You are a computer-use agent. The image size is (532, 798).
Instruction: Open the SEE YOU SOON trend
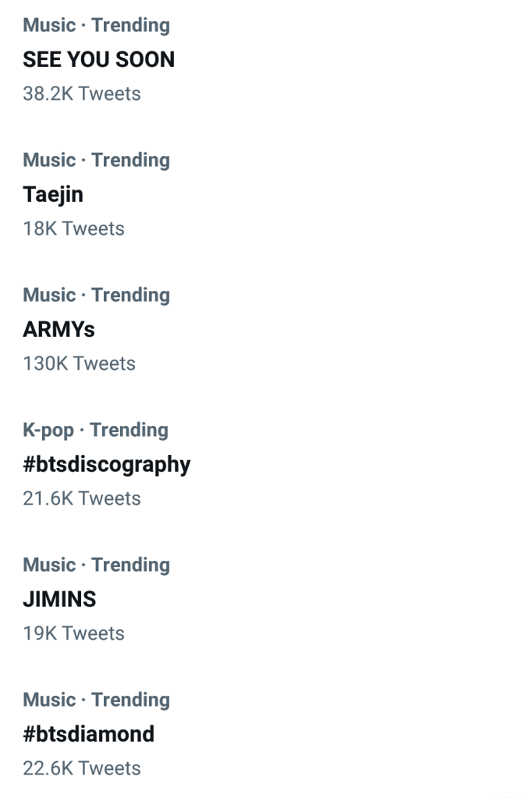(x=98, y=59)
